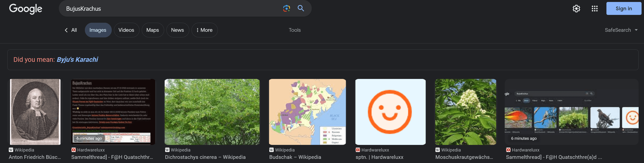Open the Moschuskrautgewächse plant thumbnail
Screen dimensions: 644x163
465,112
